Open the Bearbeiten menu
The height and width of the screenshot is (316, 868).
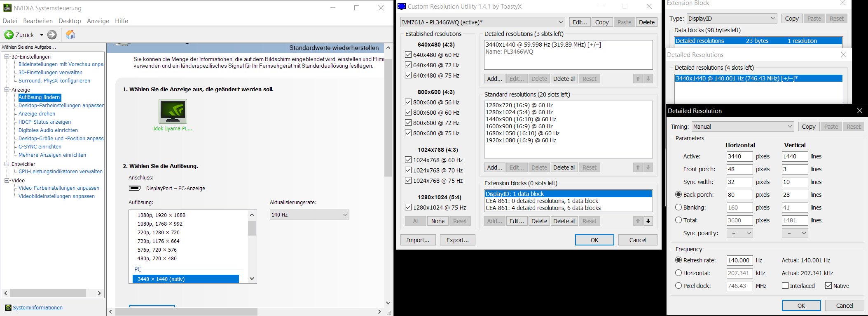(38, 21)
